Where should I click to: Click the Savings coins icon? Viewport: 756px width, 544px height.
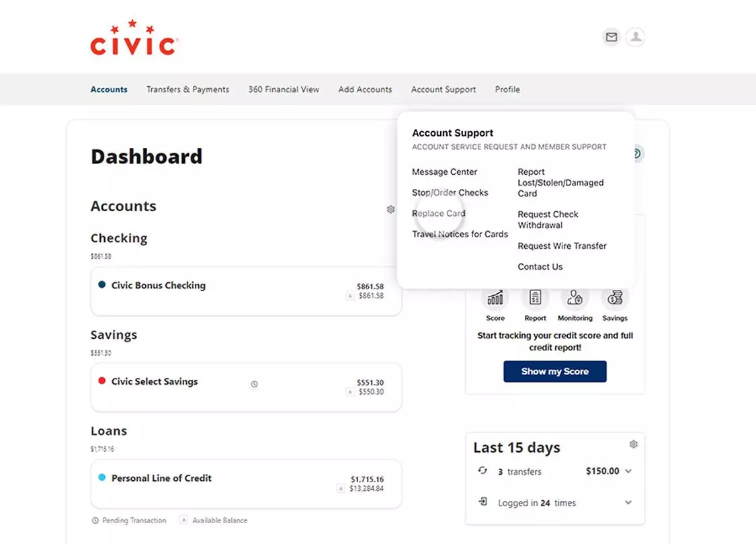(x=614, y=298)
